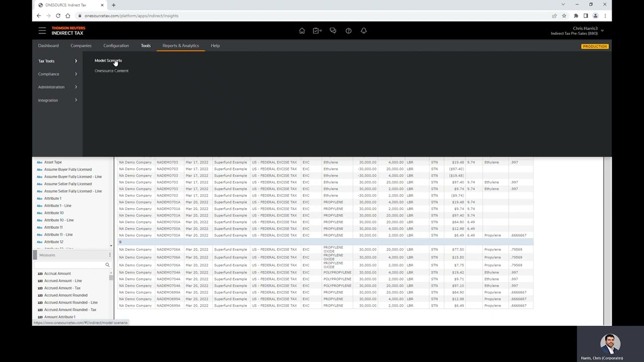Select the Model Scenario link
This screenshot has height=362, width=644.
click(x=108, y=60)
